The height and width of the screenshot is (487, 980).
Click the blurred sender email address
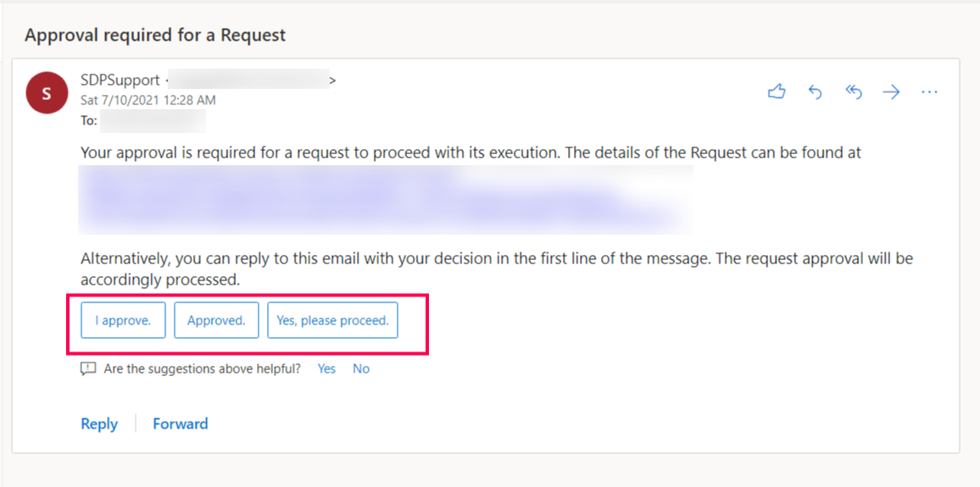pos(249,80)
